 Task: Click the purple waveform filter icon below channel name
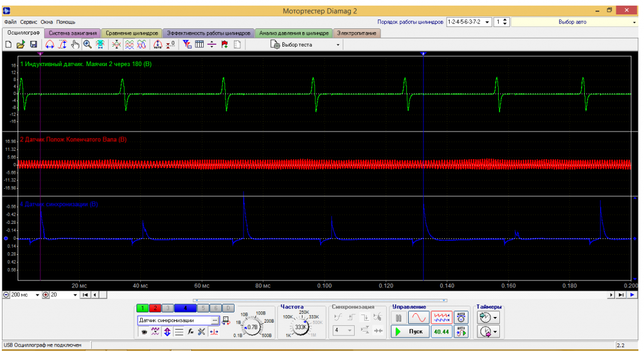click(155, 331)
